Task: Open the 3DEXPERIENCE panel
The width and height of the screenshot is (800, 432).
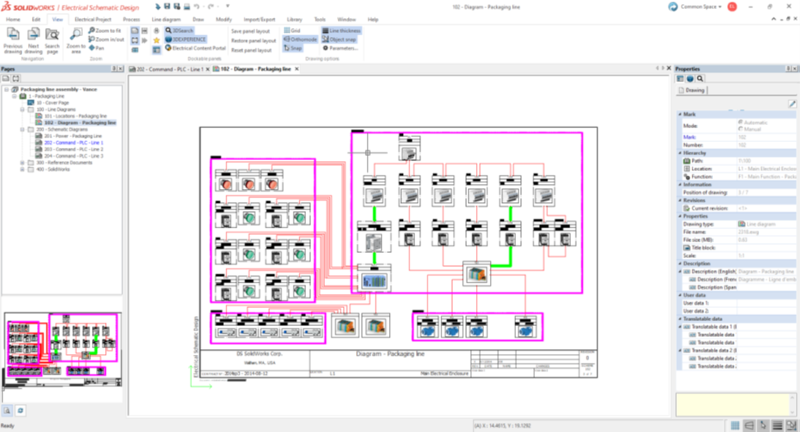Action: pos(186,39)
